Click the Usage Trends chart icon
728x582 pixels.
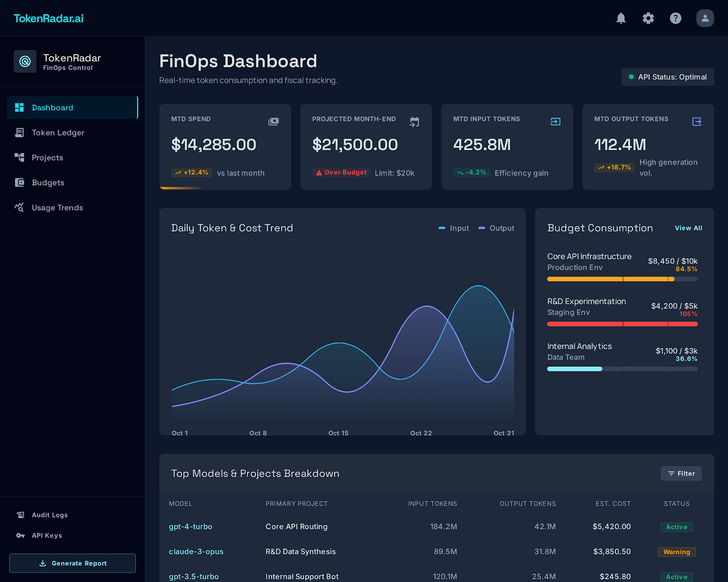tap(19, 207)
